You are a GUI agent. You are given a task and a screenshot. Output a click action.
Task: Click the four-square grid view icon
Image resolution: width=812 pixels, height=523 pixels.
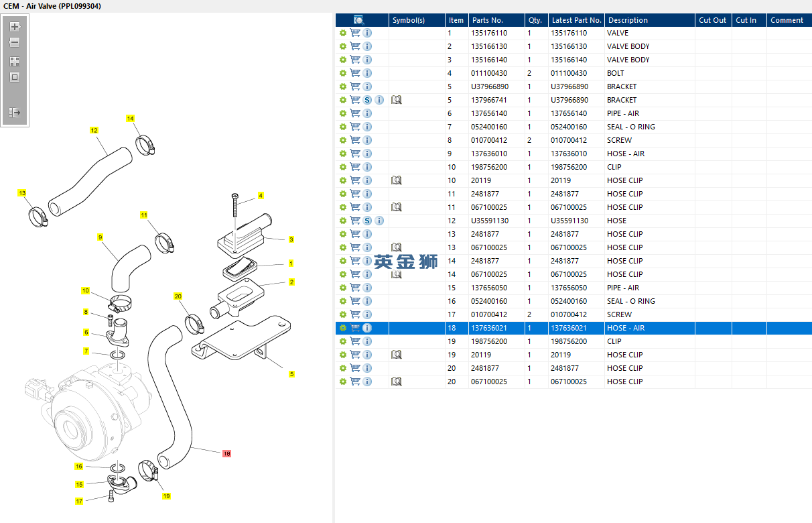pyautogui.click(x=15, y=61)
